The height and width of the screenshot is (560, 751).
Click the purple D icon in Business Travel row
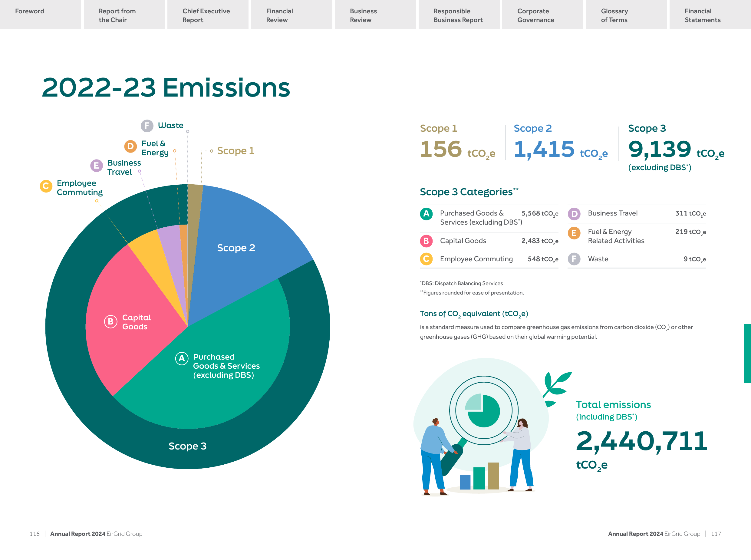tap(574, 214)
